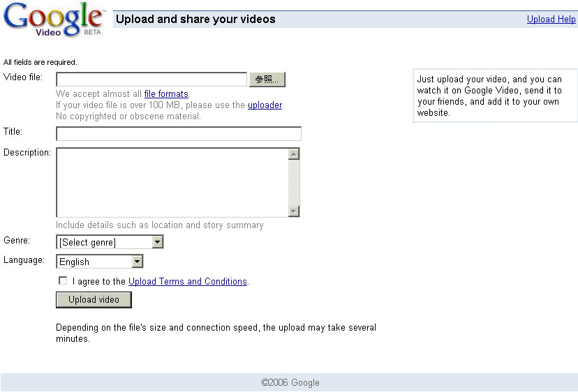Click the Description scrollbar down arrow
This screenshot has width=578, height=392.
[x=294, y=211]
